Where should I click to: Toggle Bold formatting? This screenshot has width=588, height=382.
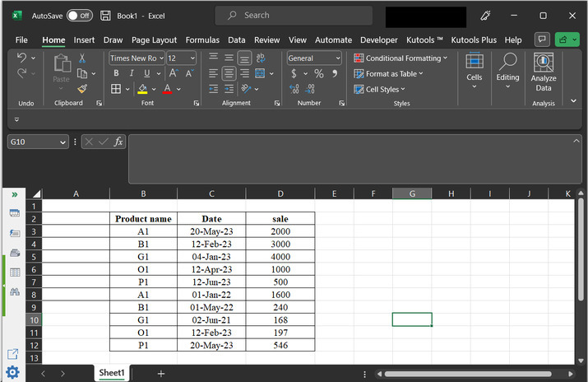(x=116, y=74)
